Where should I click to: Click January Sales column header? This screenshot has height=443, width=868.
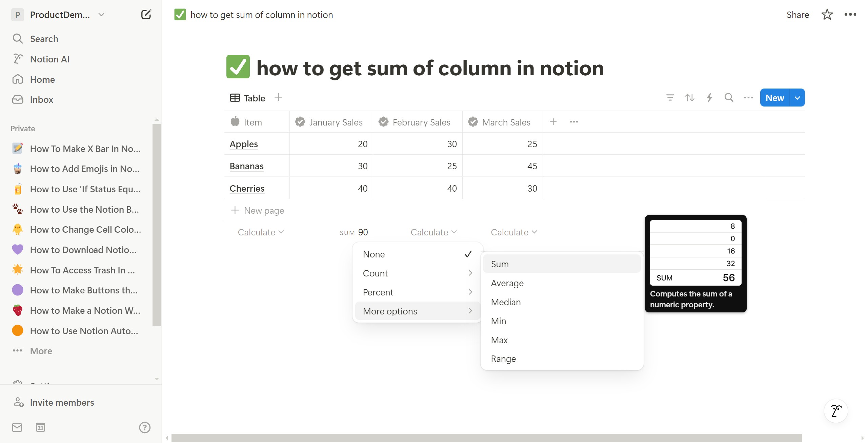point(331,122)
